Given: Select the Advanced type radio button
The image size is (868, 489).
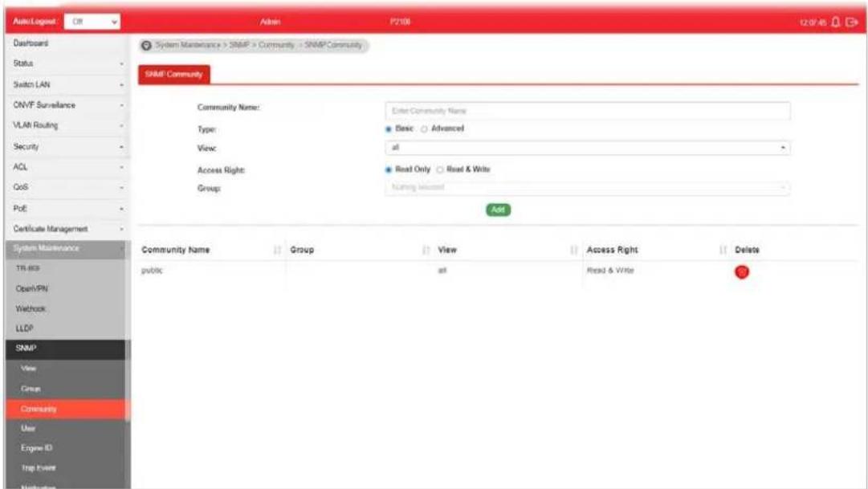Looking at the screenshot, I should pyautogui.click(x=424, y=129).
